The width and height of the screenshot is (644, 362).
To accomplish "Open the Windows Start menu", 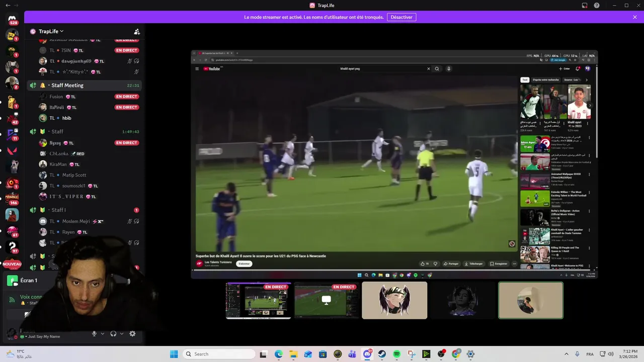I will coord(174,354).
